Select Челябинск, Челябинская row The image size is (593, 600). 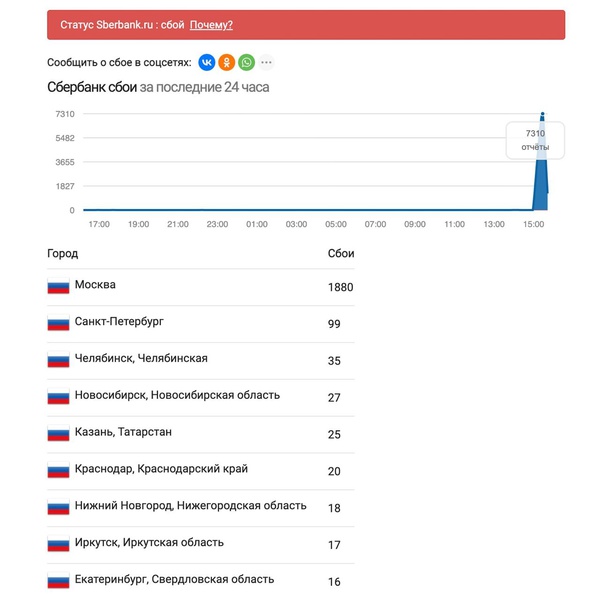coord(201,361)
